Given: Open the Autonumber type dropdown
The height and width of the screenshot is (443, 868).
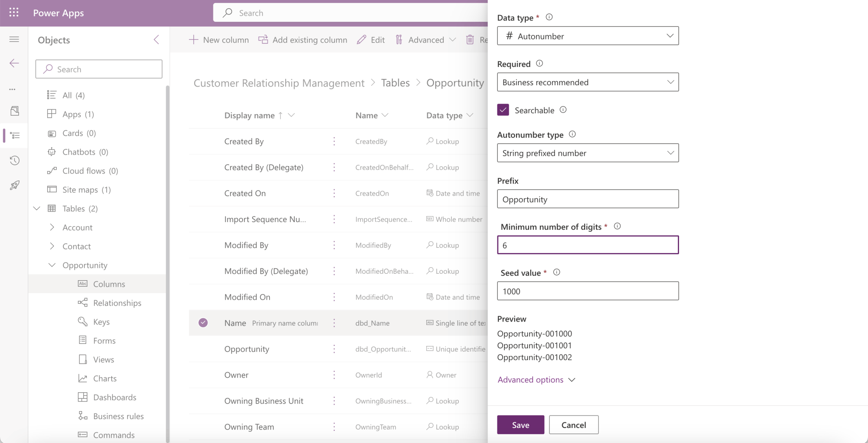Looking at the screenshot, I should click(588, 153).
